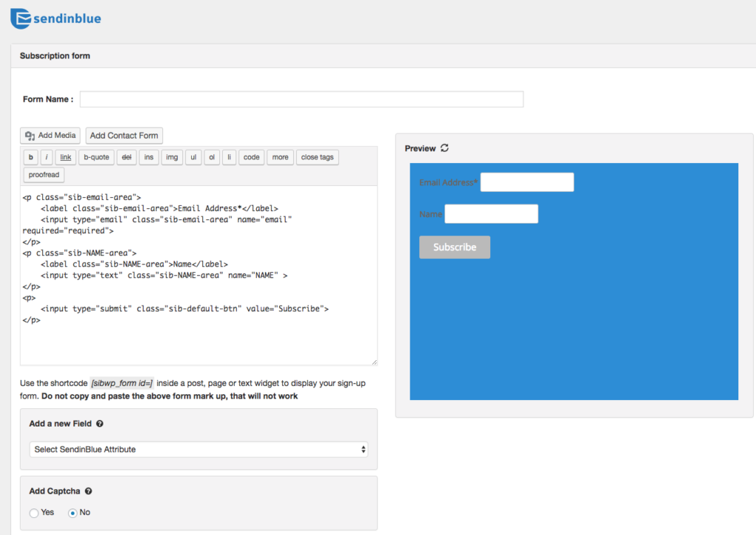Click the close tags button
Viewport: 756px width, 535px height.
click(317, 157)
